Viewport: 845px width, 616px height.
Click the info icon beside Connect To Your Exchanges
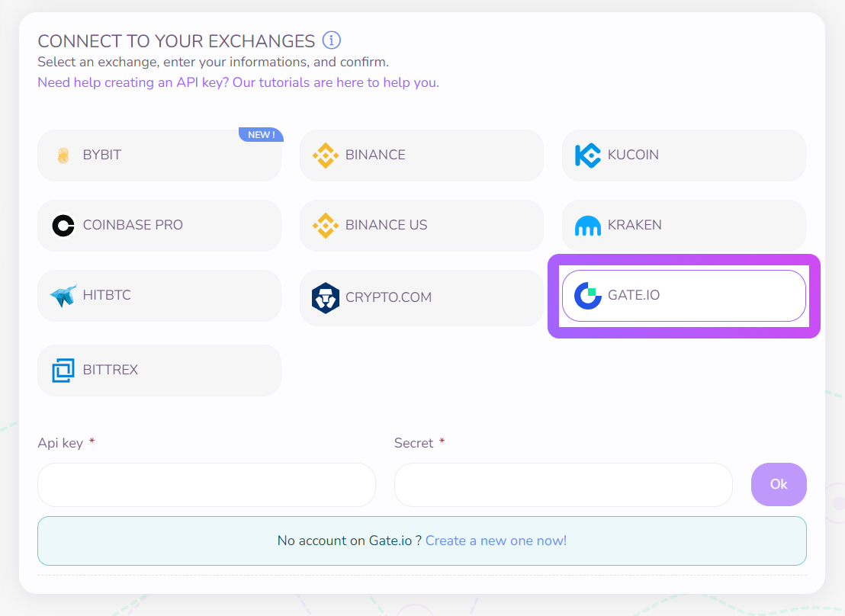tap(332, 40)
